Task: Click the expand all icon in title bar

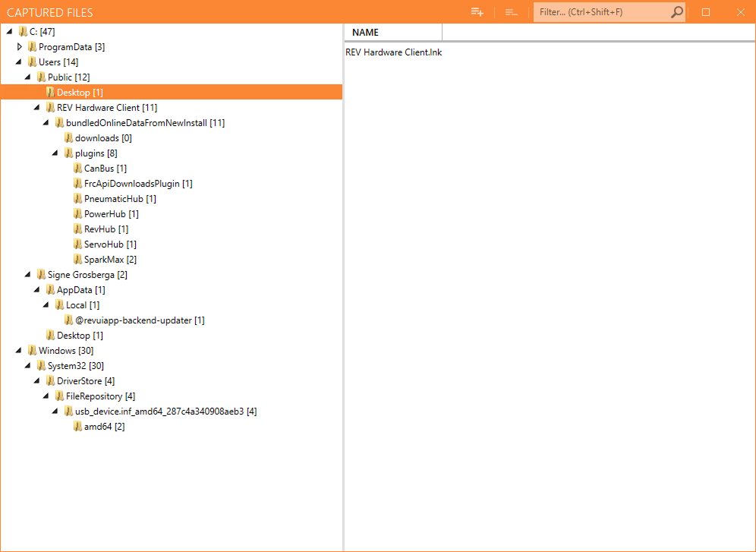Action: coord(477,12)
